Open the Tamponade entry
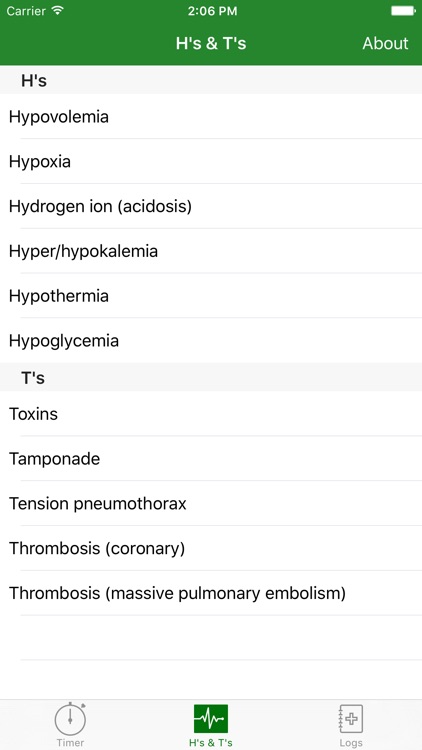The width and height of the screenshot is (422, 750). pyautogui.click(x=211, y=459)
